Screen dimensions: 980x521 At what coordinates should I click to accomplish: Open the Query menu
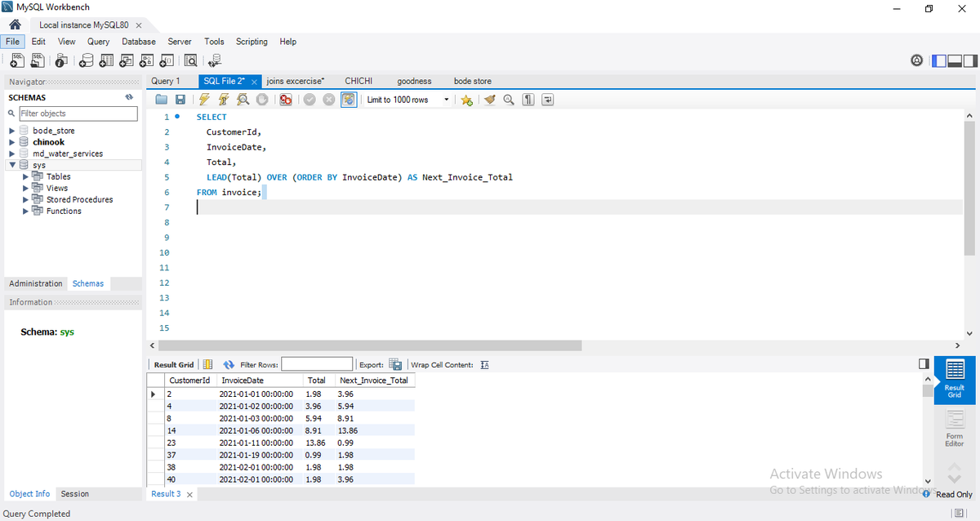coord(98,42)
